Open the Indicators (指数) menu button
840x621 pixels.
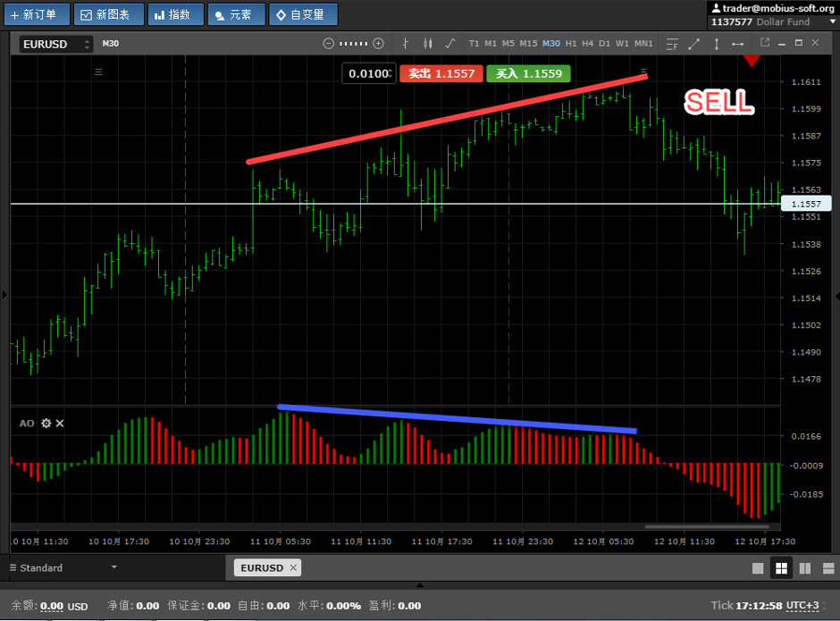[x=176, y=14]
